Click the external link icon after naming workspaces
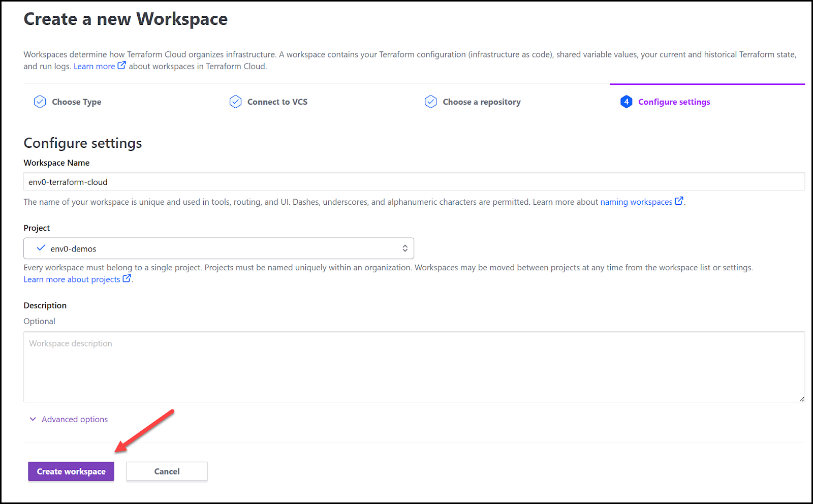Image resolution: width=813 pixels, height=504 pixels. click(x=679, y=201)
